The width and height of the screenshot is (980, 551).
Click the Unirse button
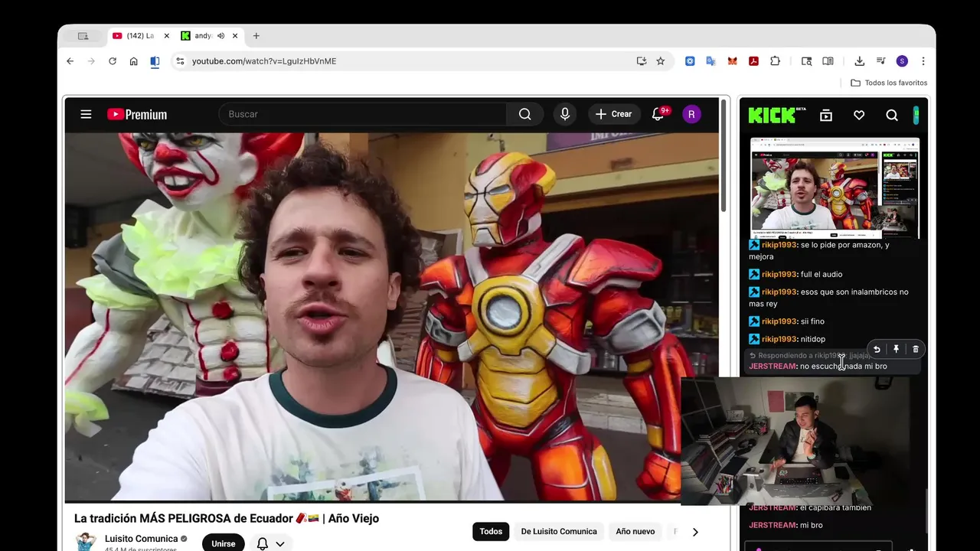[224, 543]
